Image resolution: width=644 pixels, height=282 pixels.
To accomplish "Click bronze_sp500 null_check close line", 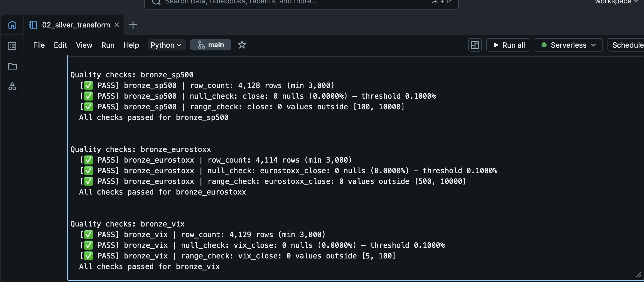I will tap(258, 96).
